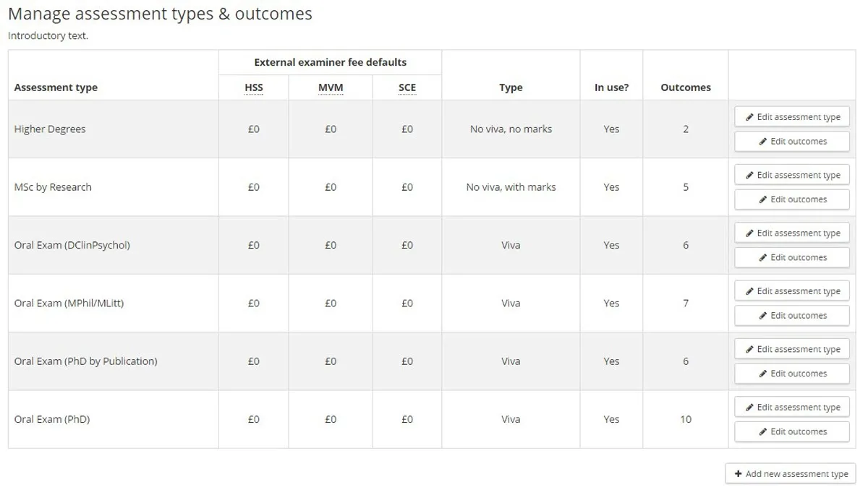Click the Assessment type column header
Screen dimensions: 868x495
(56, 87)
